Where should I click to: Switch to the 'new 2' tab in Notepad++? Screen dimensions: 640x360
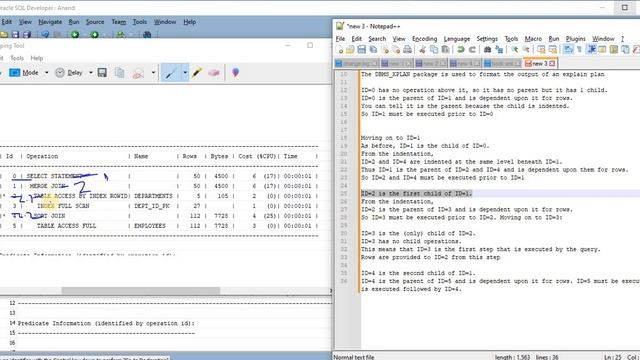(431, 64)
